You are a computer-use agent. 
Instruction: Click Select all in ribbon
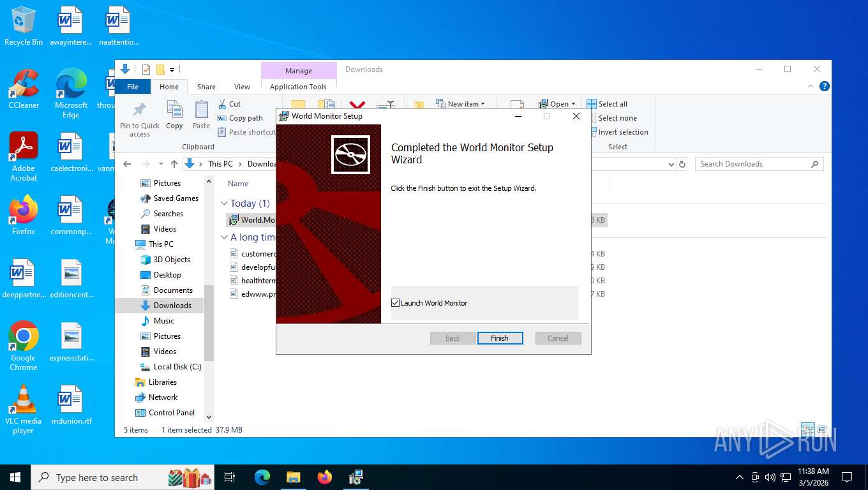point(607,104)
